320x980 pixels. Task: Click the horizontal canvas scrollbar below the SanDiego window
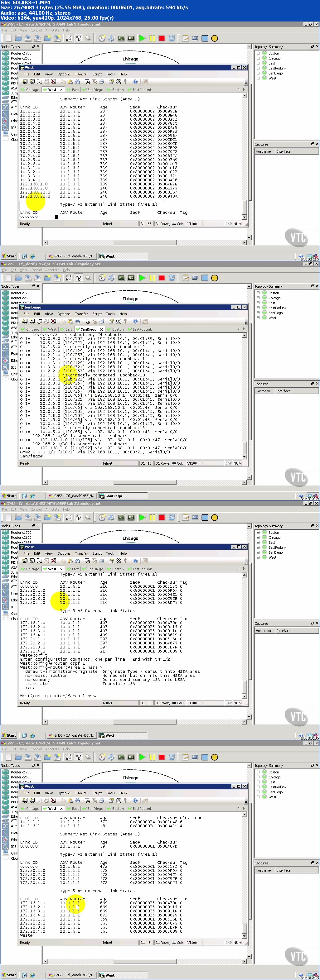[145, 482]
